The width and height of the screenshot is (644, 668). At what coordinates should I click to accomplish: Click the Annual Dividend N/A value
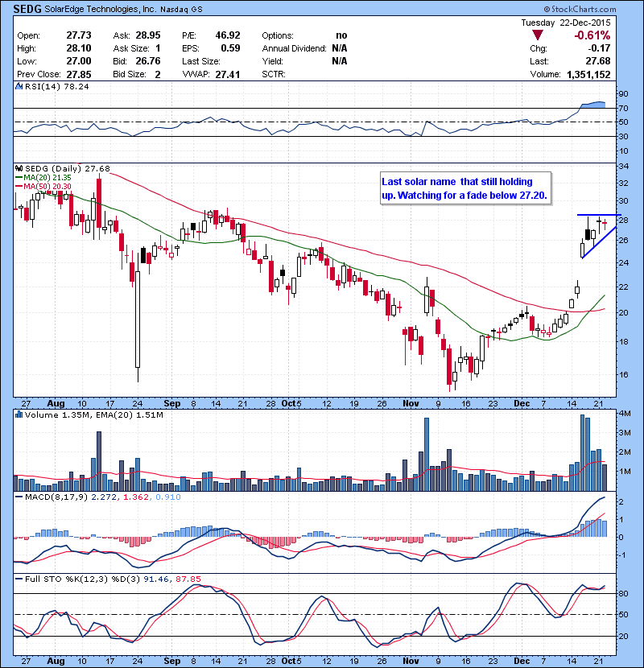point(339,48)
